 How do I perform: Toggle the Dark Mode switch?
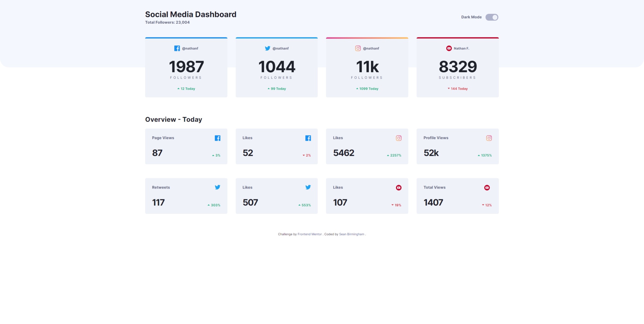pos(491,17)
